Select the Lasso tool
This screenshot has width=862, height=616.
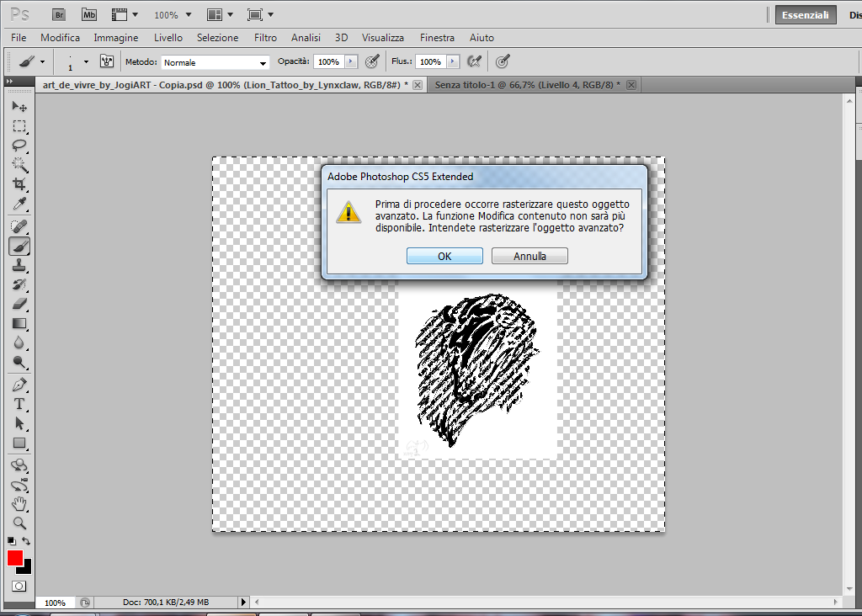point(19,146)
